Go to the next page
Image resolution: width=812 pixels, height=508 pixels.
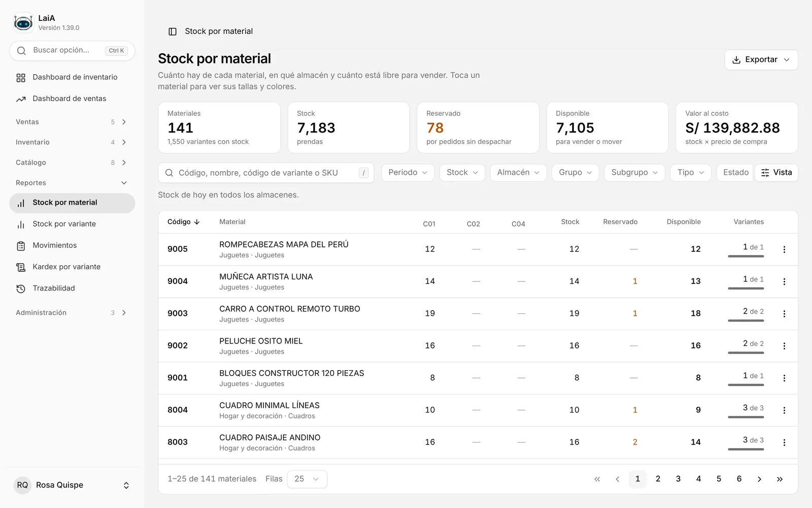[x=759, y=479]
